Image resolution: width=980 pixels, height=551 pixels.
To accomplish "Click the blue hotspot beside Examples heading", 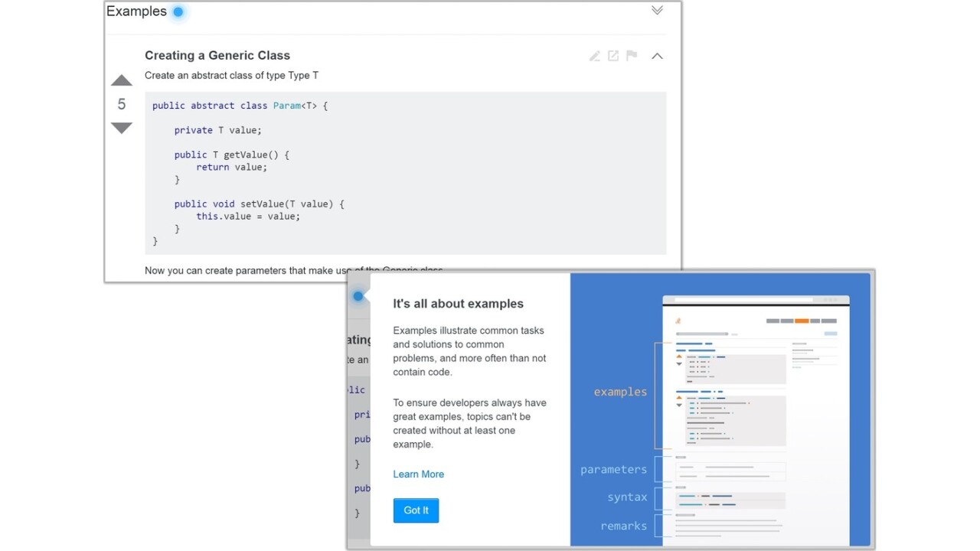I will pyautogui.click(x=178, y=12).
